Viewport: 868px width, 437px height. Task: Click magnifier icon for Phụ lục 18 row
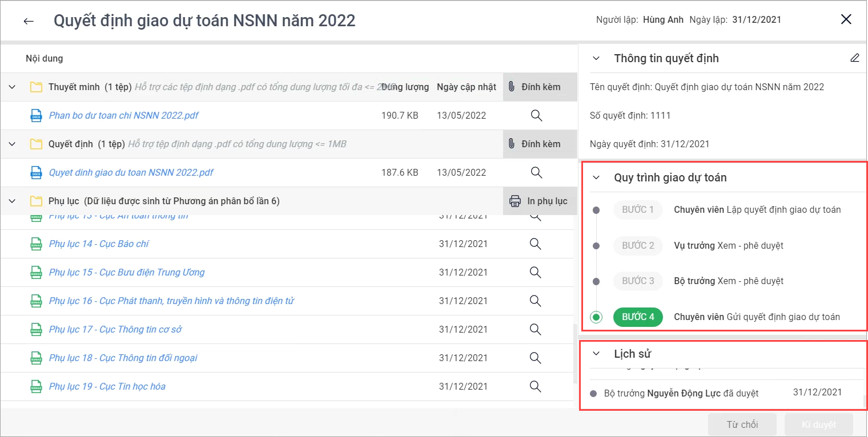point(535,358)
